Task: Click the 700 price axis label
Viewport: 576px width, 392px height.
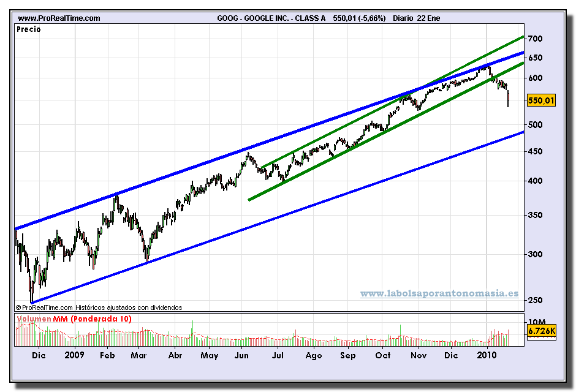Action: click(535, 39)
